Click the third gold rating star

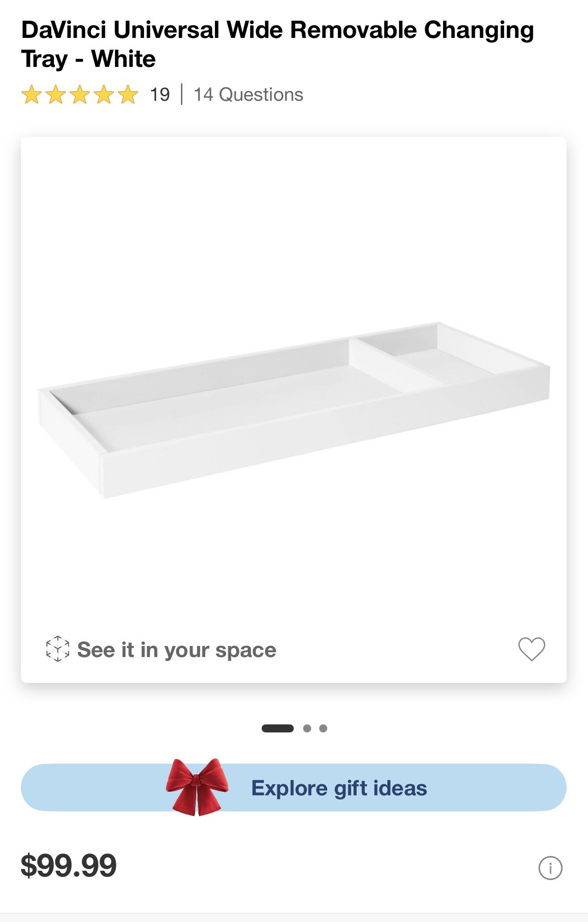[x=80, y=95]
